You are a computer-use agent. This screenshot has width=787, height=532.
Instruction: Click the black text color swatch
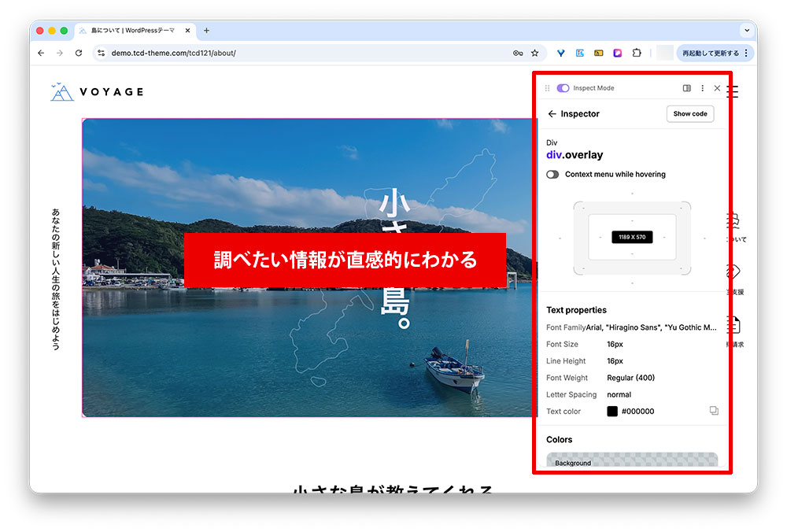[612, 411]
